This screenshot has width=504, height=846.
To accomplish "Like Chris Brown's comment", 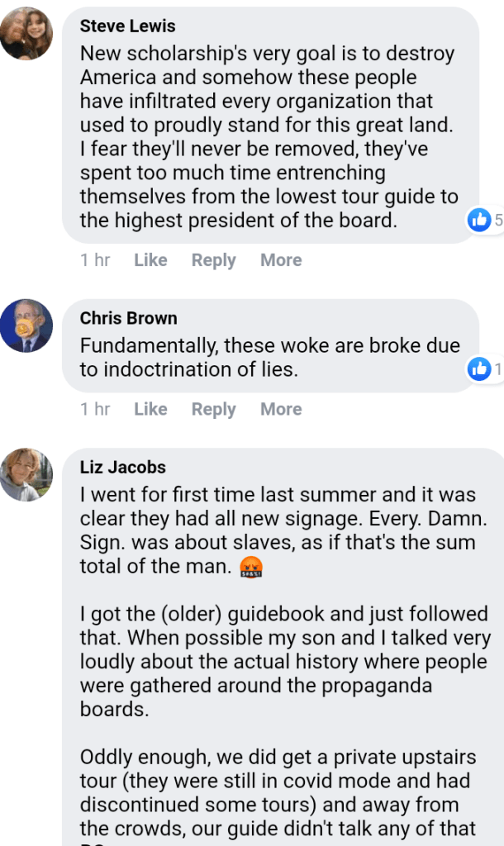I will point(150,409).
